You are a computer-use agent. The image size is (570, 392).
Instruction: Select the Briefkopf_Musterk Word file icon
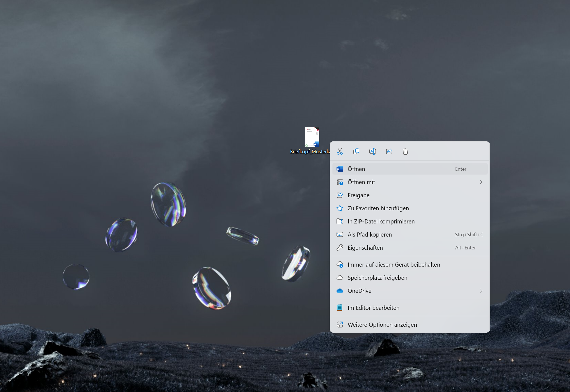click(x=312, y=137)
